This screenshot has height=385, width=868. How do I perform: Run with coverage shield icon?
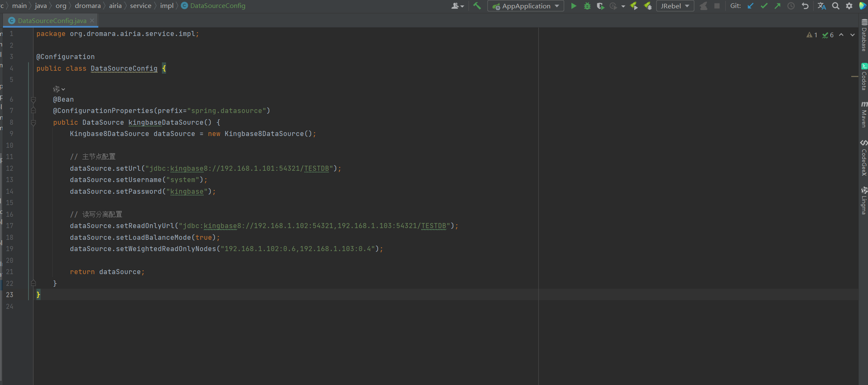pos(600,6)
